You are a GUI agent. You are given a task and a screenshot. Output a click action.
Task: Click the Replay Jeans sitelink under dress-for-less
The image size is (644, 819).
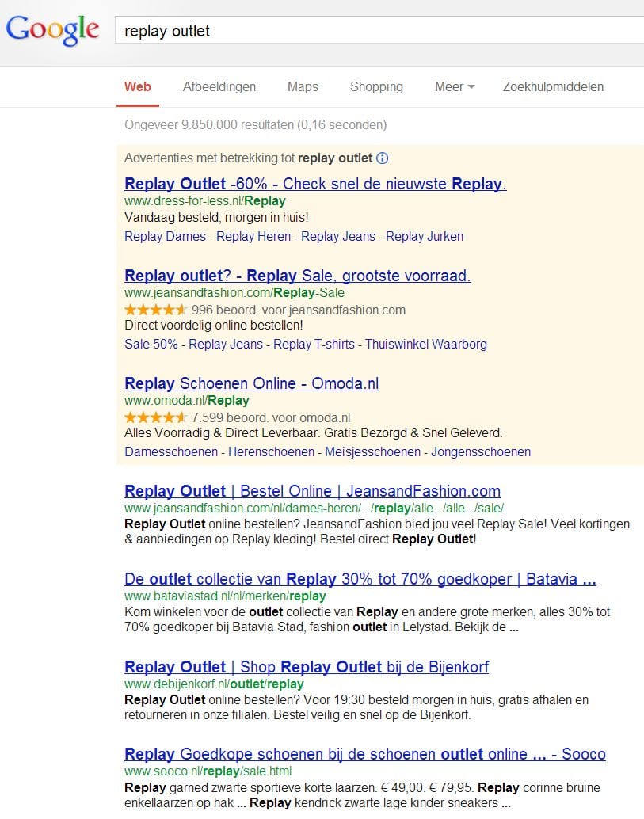tap(338, 237)
